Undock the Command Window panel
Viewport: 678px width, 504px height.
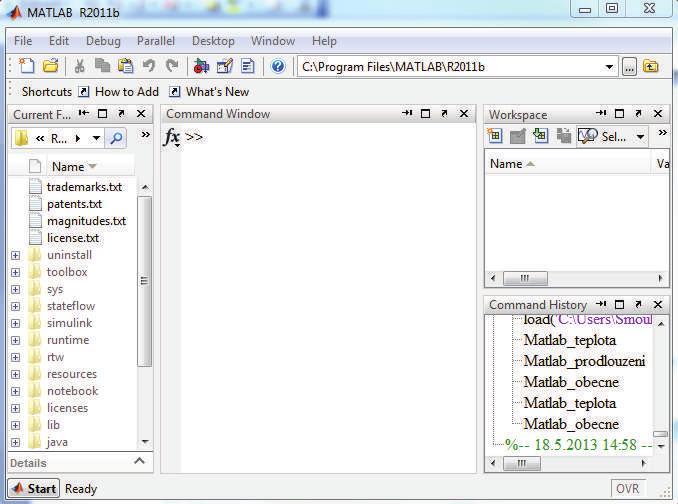pyautogui.click(x=444, y=114)
